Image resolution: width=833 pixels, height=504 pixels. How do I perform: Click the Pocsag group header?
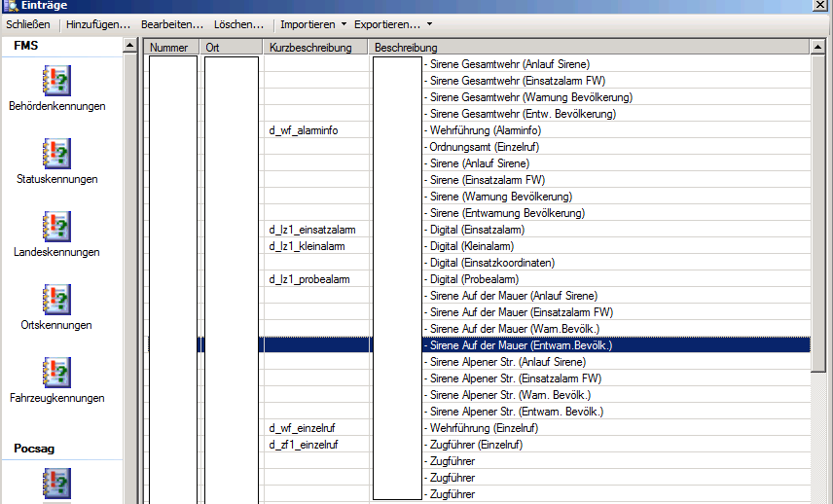(38, 448)
